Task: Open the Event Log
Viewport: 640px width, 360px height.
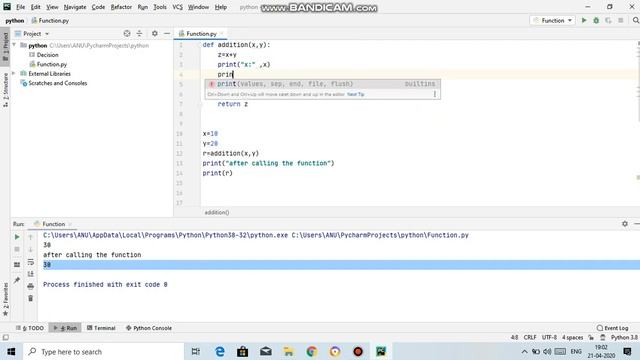Action: coord(612,328)
